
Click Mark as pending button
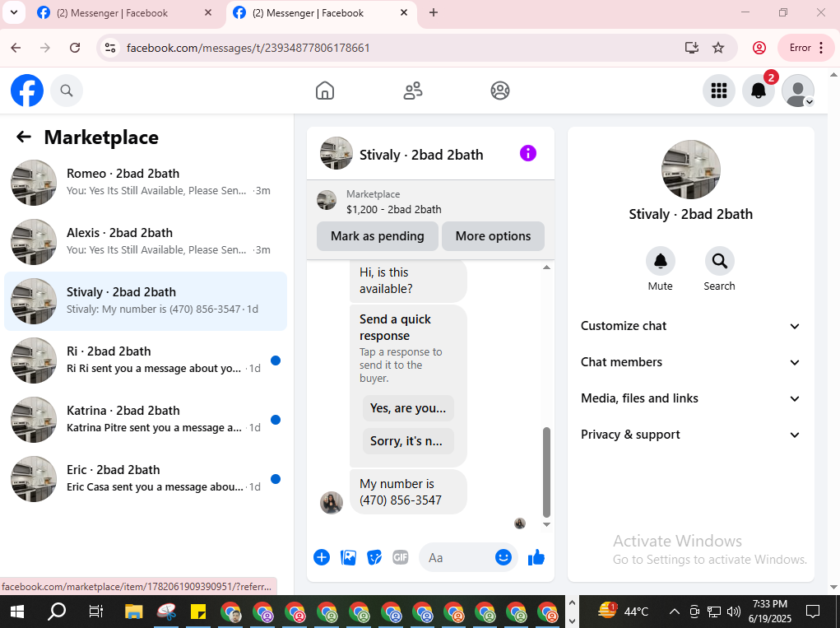pyautogui.click(x=377, y=236)
